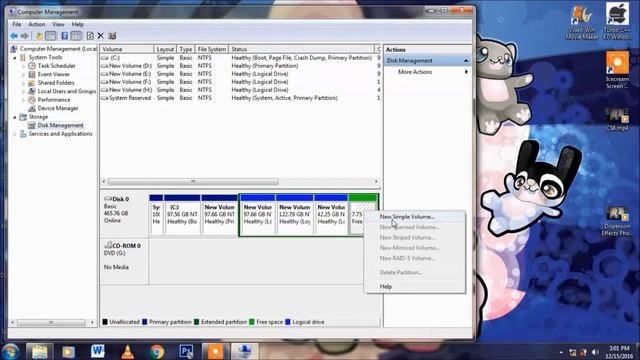Open More Actions submenu arrow
This screenshot has height=360, width=640.
coord(467,72)
